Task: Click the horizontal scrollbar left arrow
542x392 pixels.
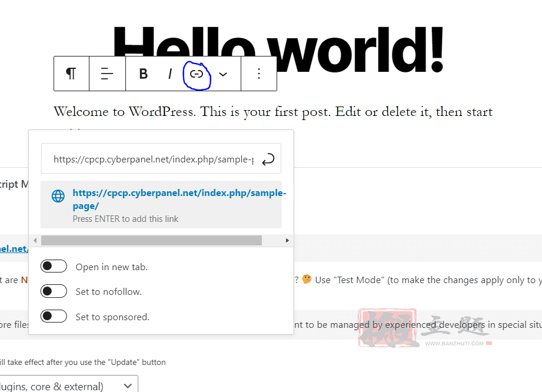Action: 35,240
